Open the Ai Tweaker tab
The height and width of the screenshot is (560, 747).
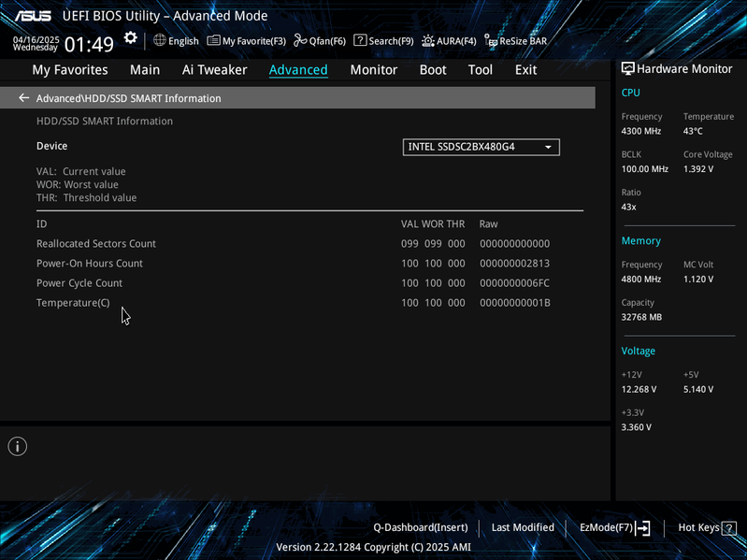(214, 69)
